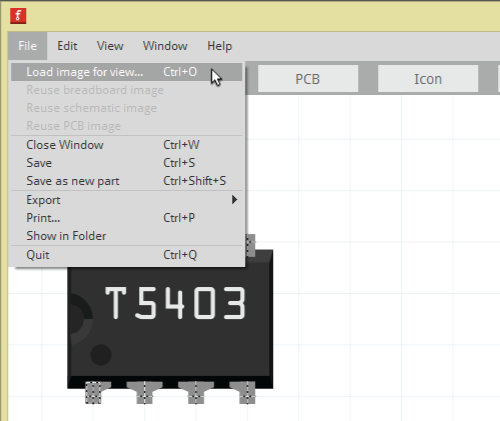Screen dimensions: 500x421
Task: Select the bottom-right chip pin
Action: (x=247, y=393)
